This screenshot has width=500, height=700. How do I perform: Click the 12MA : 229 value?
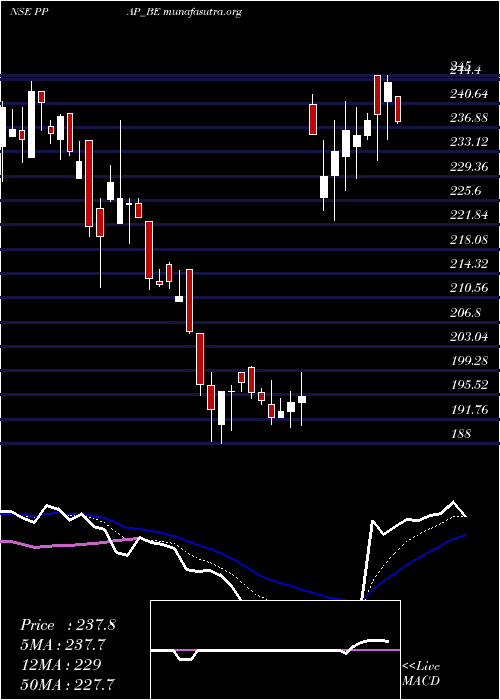pyautogui.click(x=61, y=664)
